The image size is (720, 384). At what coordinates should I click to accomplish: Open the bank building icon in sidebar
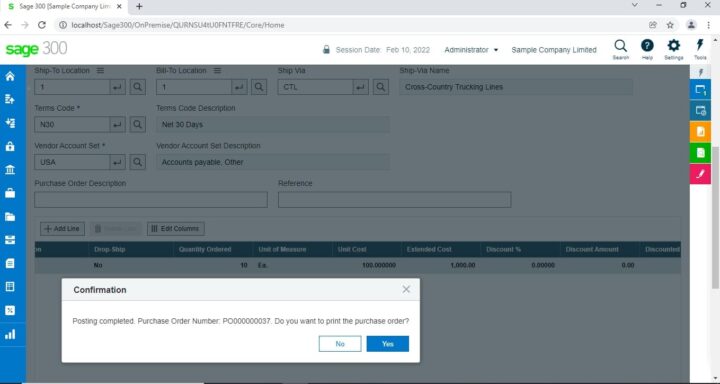click(x=10, y=170)
